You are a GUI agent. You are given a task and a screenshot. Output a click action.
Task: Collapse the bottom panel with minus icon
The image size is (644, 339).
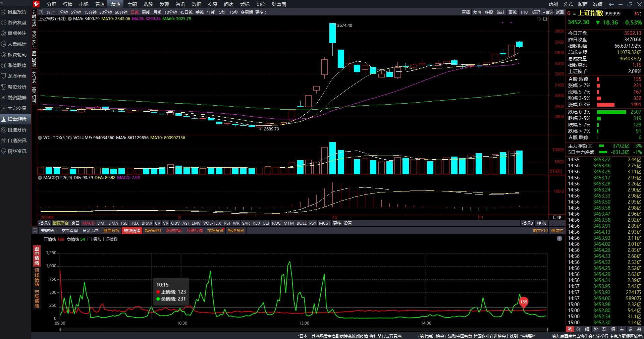(35, 231)
